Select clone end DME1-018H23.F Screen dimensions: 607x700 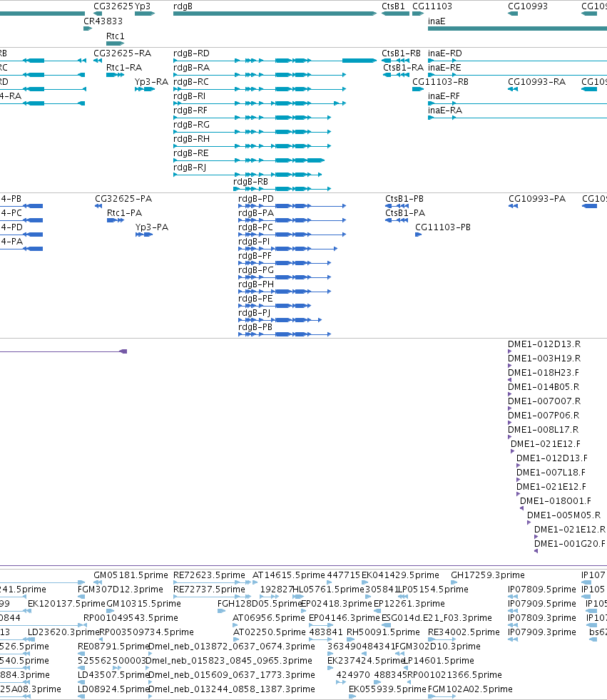pyautogui.click(x=543, y=373)
